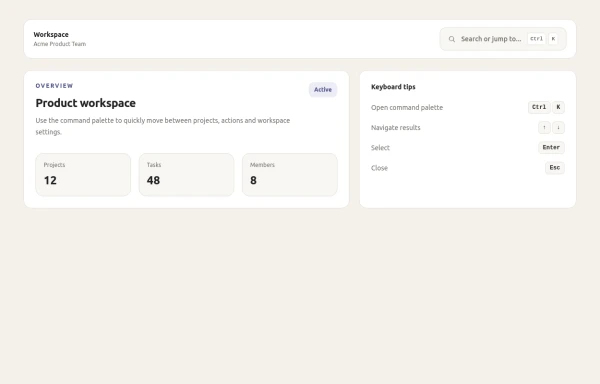The height and width of the screenshot is (384, 600).
Task: Open the Tasks stat card
Action: [186, 175]
